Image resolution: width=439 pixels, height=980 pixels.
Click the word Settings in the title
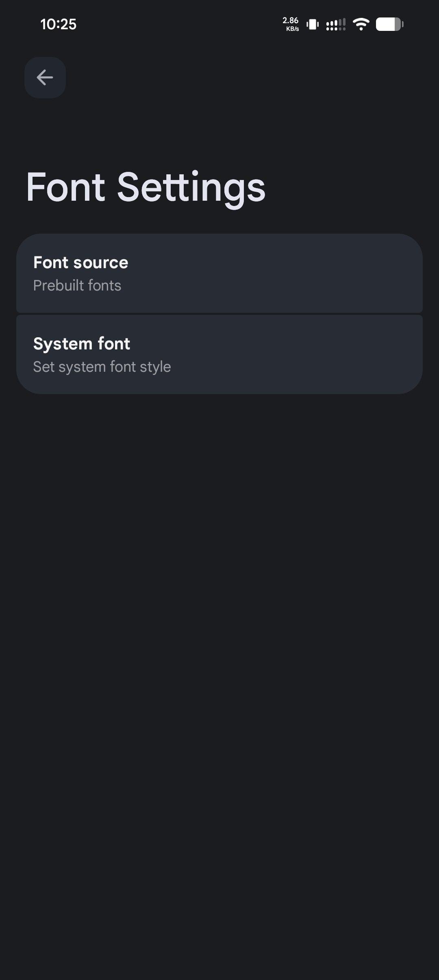click(191, 187)
